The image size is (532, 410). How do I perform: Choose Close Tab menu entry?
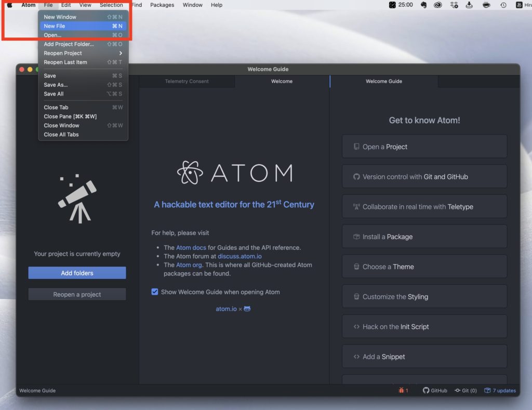(83, 107)
